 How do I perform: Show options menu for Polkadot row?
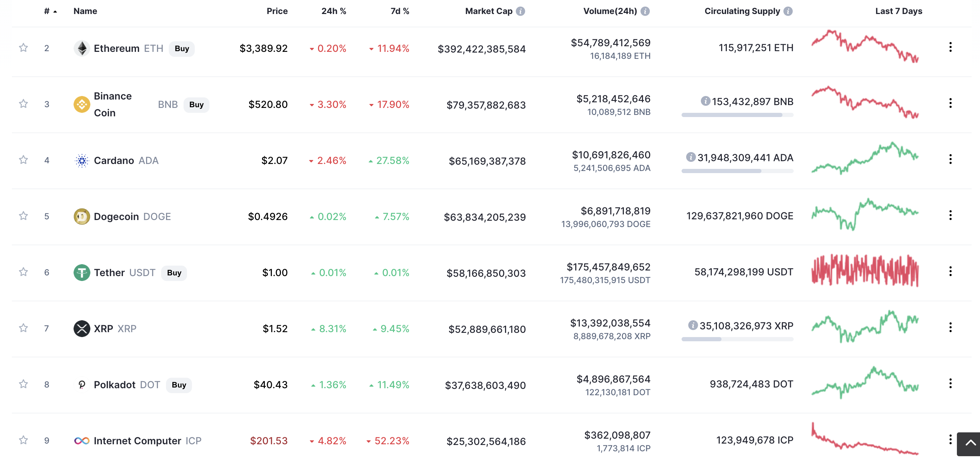click(x=950, y=383)
